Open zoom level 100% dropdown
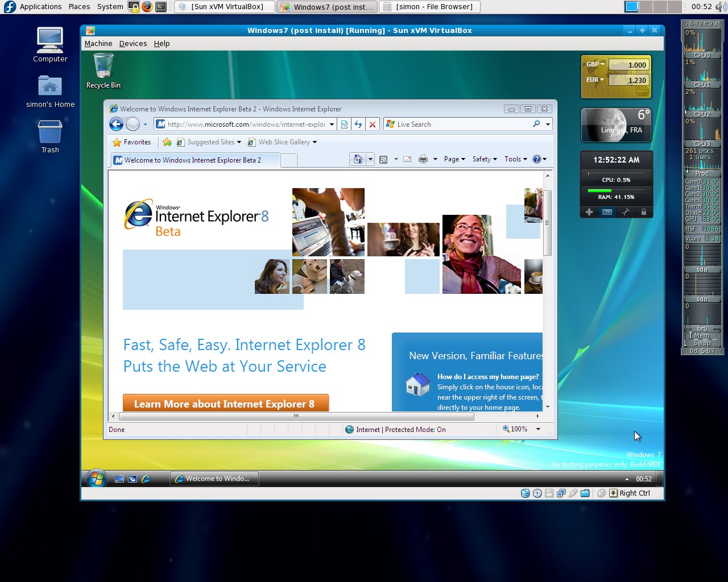 [538, 429]
